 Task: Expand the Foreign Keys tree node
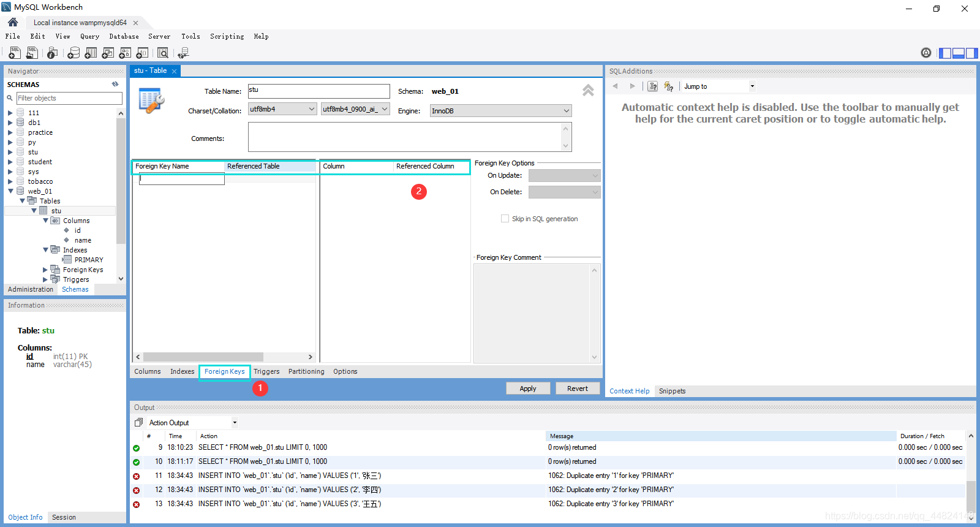point(45,270)
